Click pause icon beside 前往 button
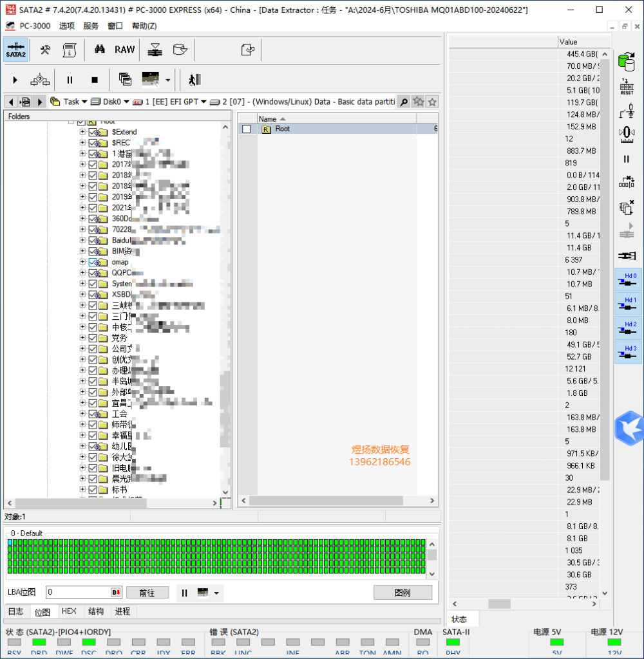The width and height of the screenshot is (644, 659). pos(184,593)
